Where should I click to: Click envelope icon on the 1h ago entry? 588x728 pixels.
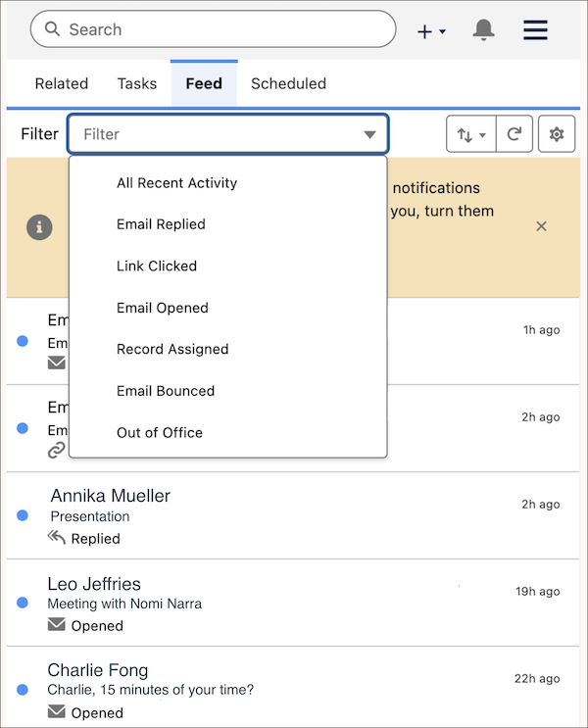57,363
